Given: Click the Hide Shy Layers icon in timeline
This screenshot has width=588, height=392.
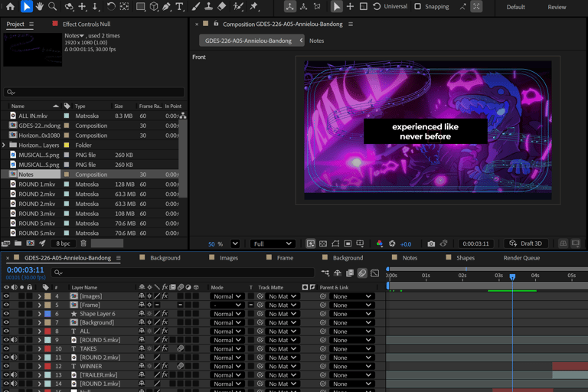Looking at the screenshot, I should 338,273.
